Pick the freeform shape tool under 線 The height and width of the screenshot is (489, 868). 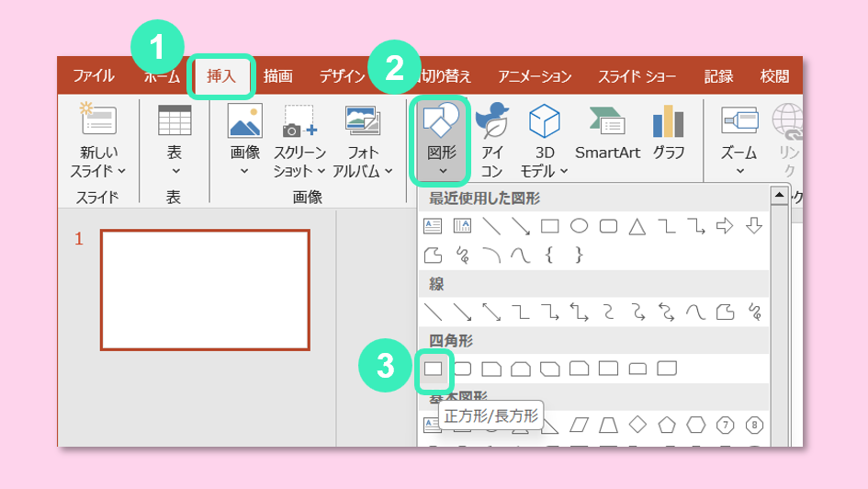pos(726,313)
